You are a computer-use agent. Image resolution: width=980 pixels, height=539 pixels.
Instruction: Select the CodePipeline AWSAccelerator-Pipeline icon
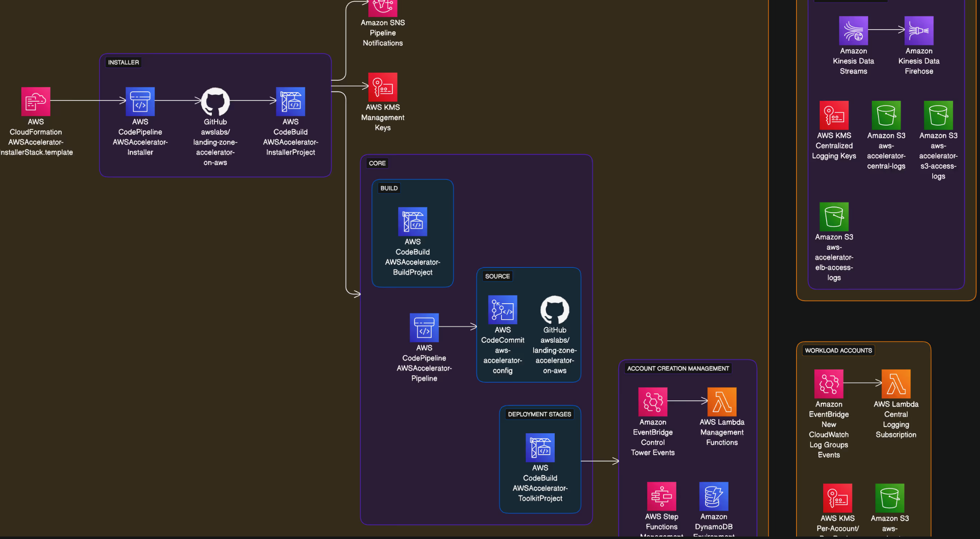(x=424, y=328)
